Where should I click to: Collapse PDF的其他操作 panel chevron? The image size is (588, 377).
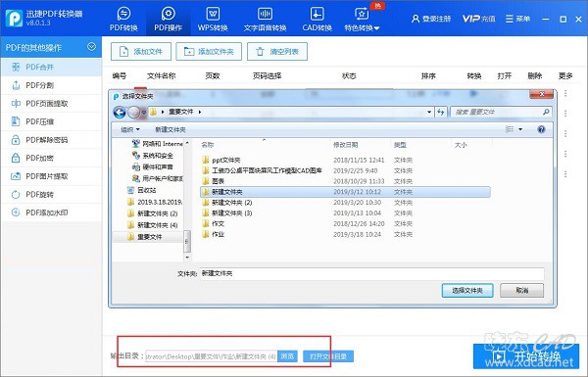[x=91, y=47]
